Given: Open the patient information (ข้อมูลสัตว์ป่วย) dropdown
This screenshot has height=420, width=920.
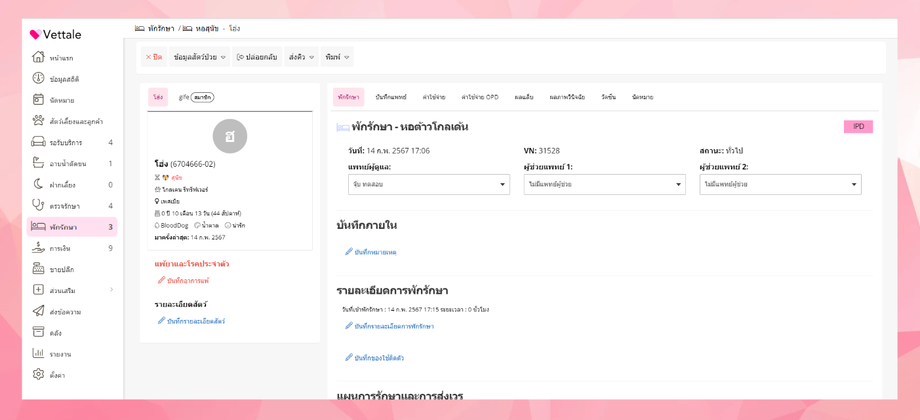Looking at the screenshot, I should pyautogui.click(x=199, y=57).
